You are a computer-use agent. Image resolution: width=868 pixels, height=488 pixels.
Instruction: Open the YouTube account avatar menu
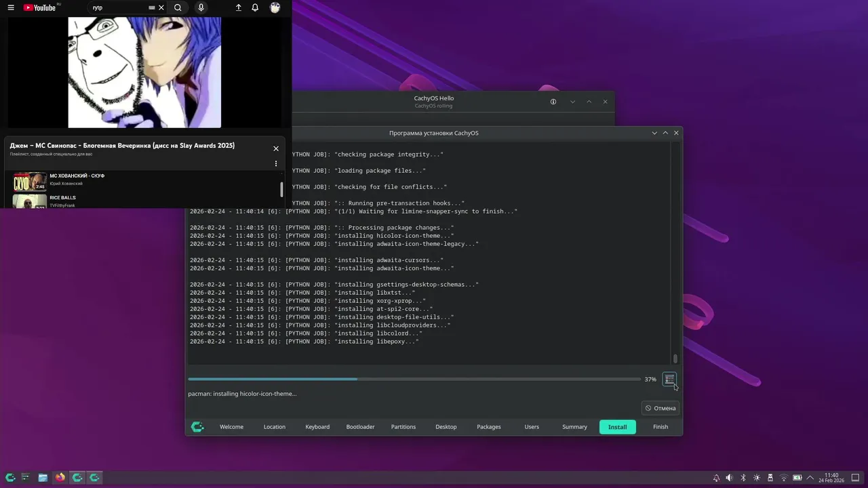click(275, 7)
